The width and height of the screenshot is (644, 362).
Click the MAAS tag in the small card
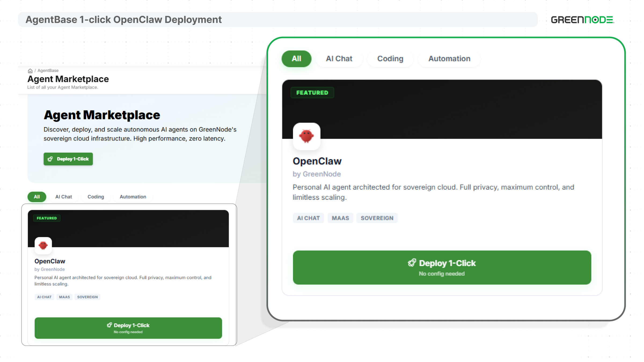tap(64, 297)
